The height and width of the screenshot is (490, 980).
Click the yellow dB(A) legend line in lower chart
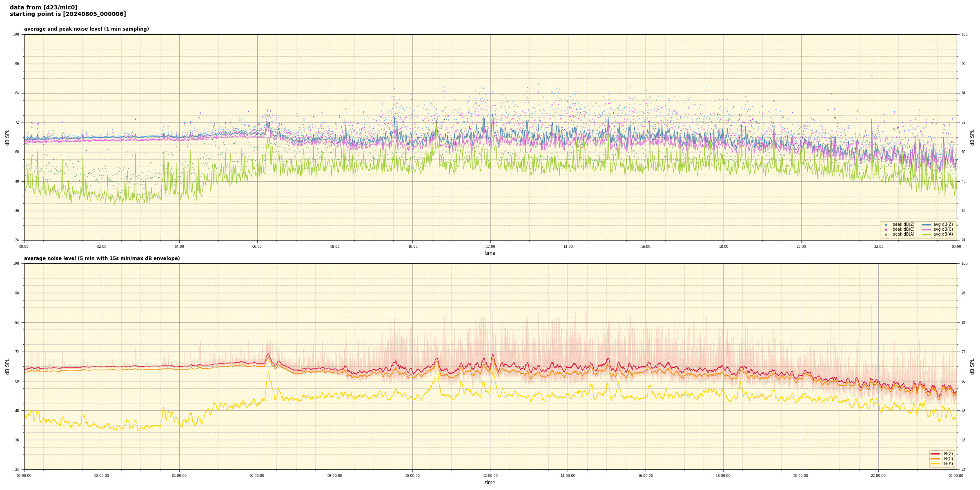[935, 464]
